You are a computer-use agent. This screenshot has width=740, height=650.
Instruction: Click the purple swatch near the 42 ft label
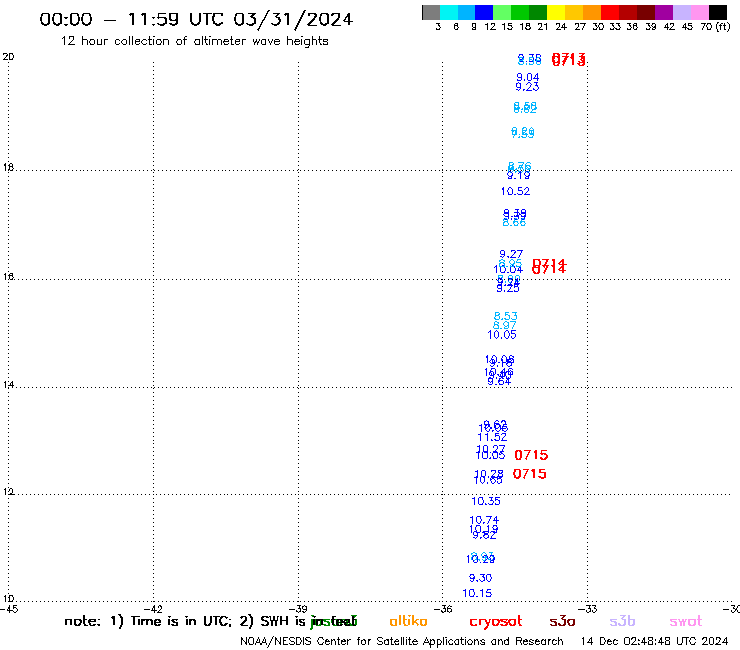point(664,12)
